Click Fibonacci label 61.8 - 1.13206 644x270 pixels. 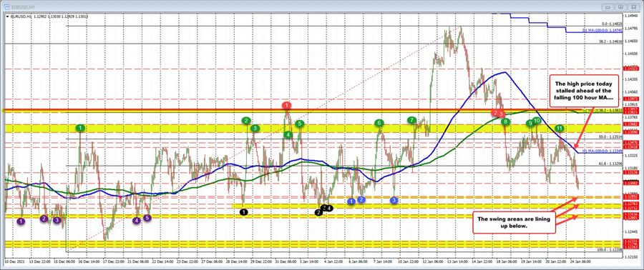[x=610, y=163]
